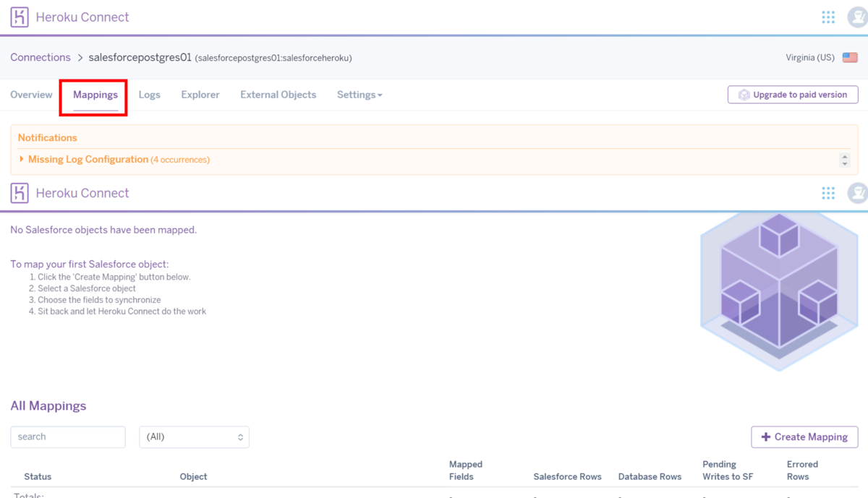Open the (All) filter dropdown

pyautogui.click(x=194, y=437)
